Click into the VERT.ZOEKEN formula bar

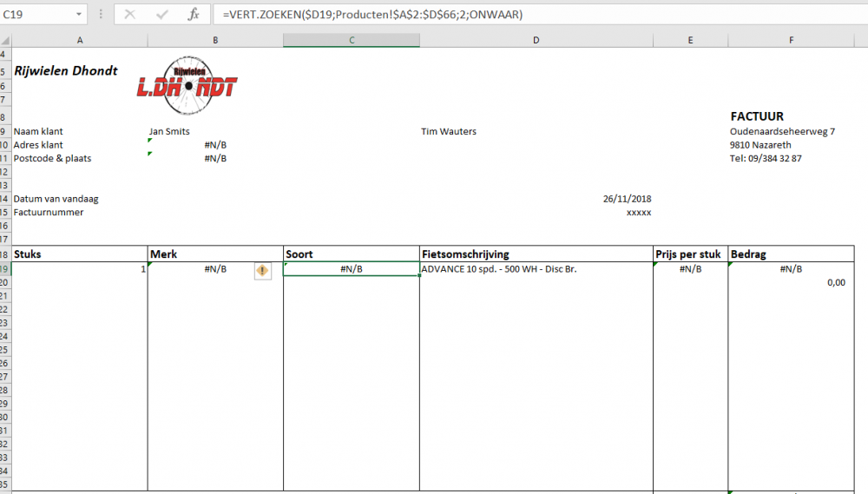click(540, 15)
